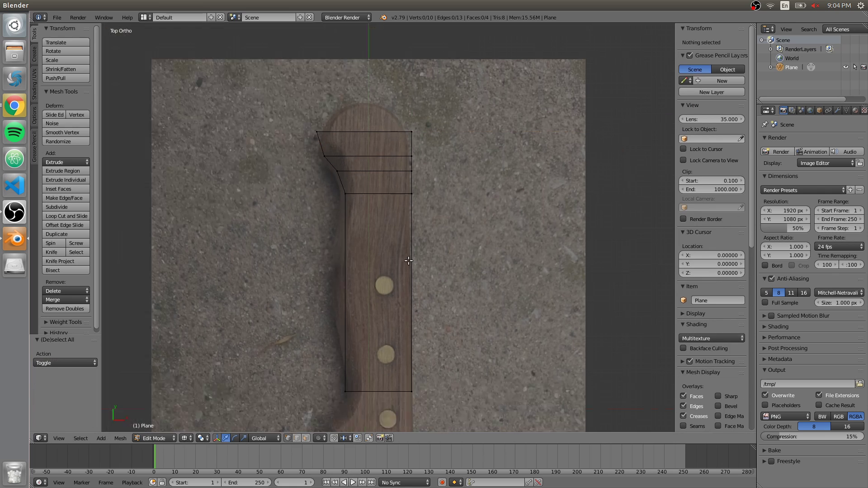The height and width of the screenshot is (488, 868).
Task: Open the Mesh Data triangle tab
Action: 846,110
